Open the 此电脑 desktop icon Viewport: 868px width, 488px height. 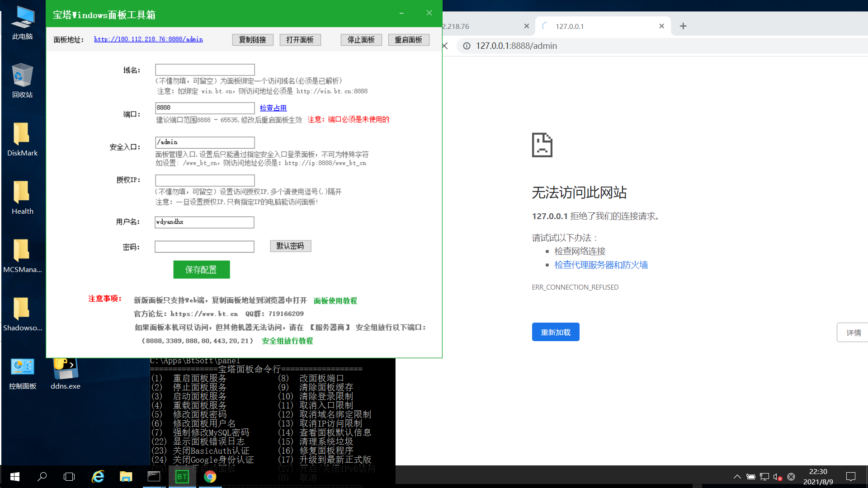click(22, 23)
